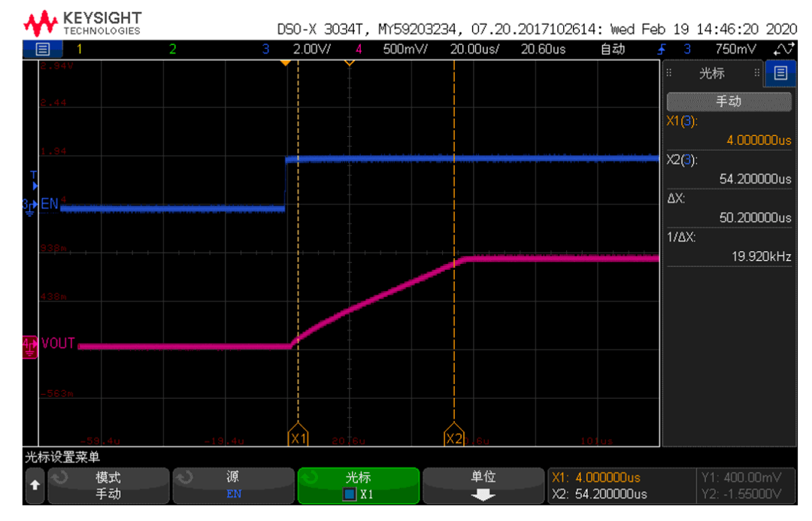Click the channel 3 ground marker
The height and width of the screenshot is (521, 812).
click(30, 206)
